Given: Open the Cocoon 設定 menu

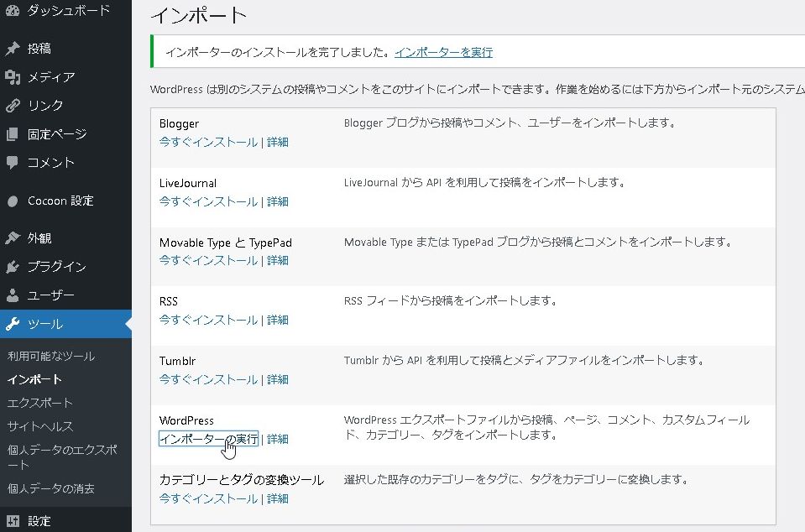Looking at the screenshot, I should point(60,201).
